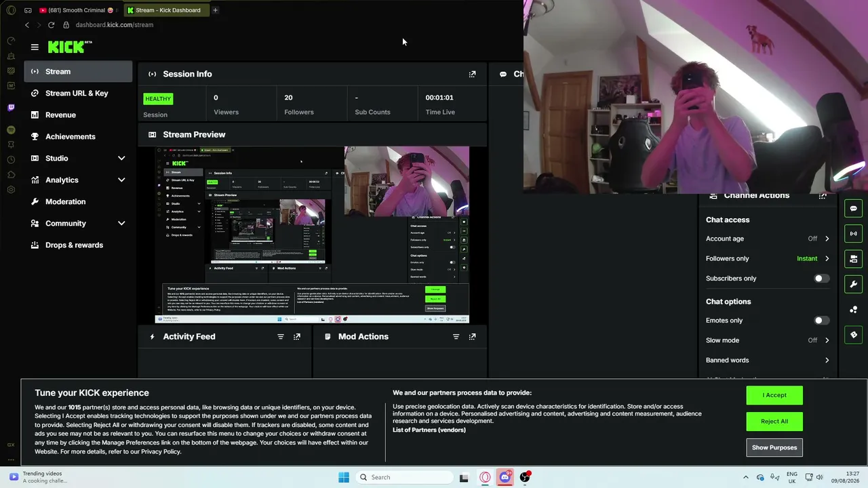This screenshot has width=868, height=488.
Task: Open the speed dial gauge icon in sidebar
Action: pyautogui.click(x=11, y=41)
